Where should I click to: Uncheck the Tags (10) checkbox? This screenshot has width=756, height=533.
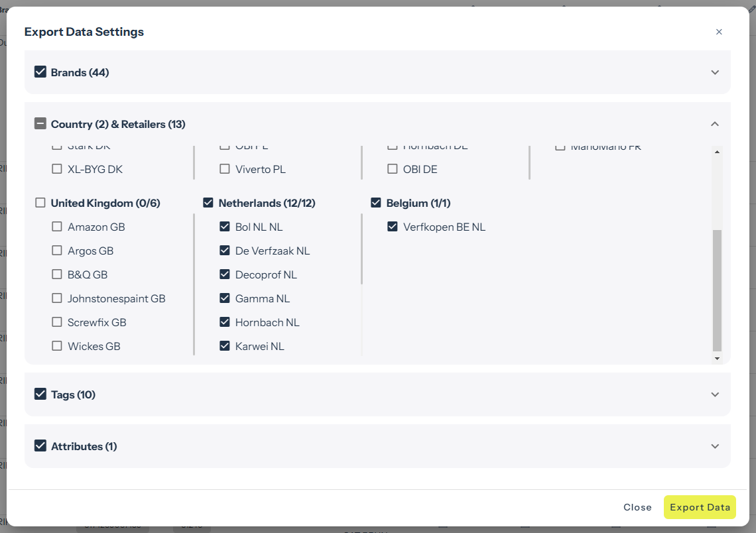point(40,394)
